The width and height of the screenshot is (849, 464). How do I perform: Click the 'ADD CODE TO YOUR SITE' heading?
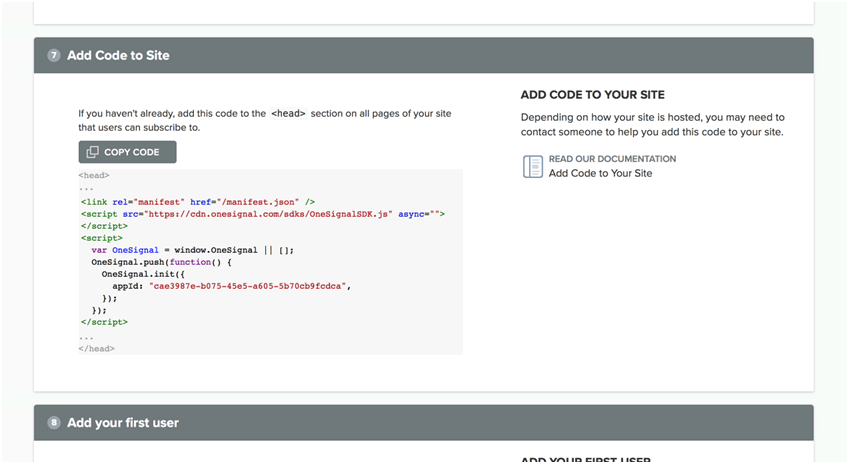click(x=592, y=95)
